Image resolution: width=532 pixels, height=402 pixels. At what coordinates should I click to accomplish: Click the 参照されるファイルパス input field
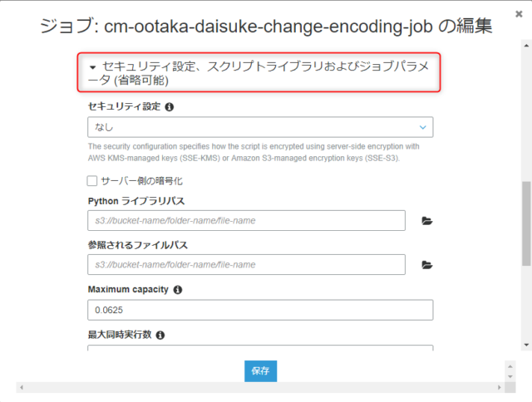[x=246, y=265]
